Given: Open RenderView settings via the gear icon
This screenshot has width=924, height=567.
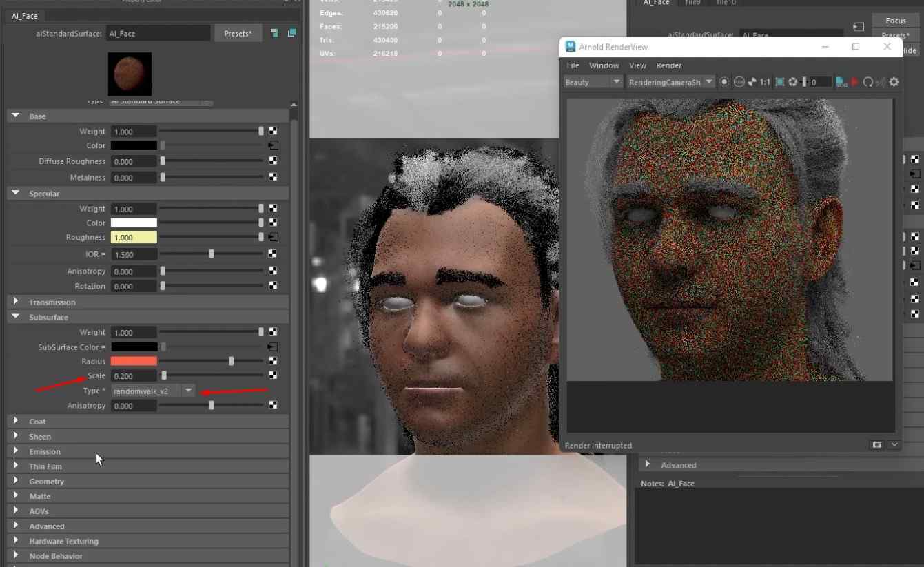Looking at the screenshot, I should (x=894, y=82).
